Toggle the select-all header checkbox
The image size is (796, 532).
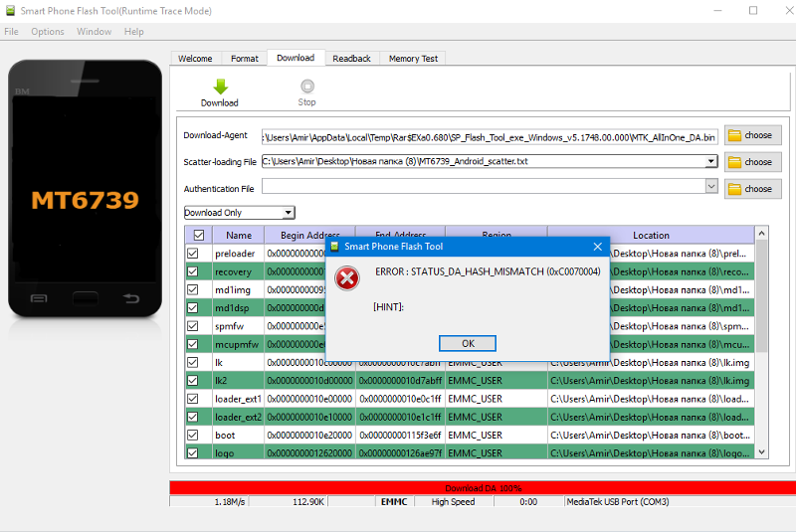pos(199,236)
